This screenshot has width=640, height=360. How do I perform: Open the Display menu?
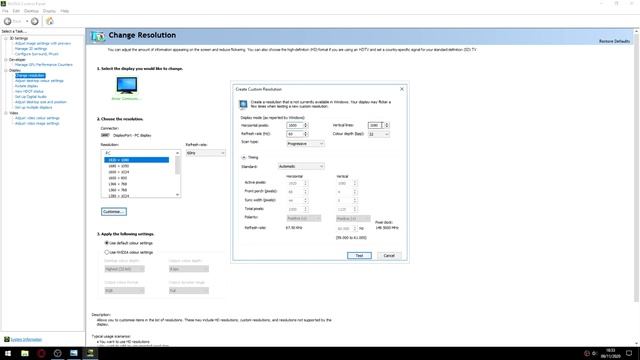[49, 11]
